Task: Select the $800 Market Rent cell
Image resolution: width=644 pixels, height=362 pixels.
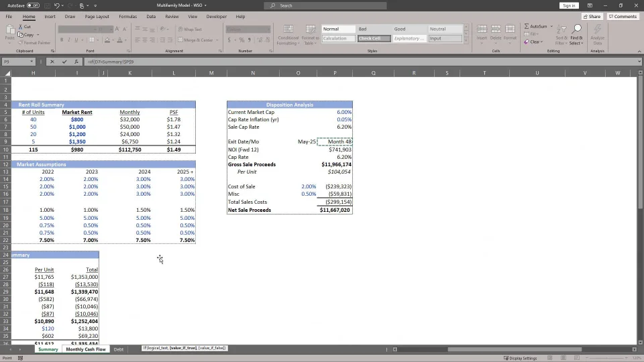Action: coord(76,119)
